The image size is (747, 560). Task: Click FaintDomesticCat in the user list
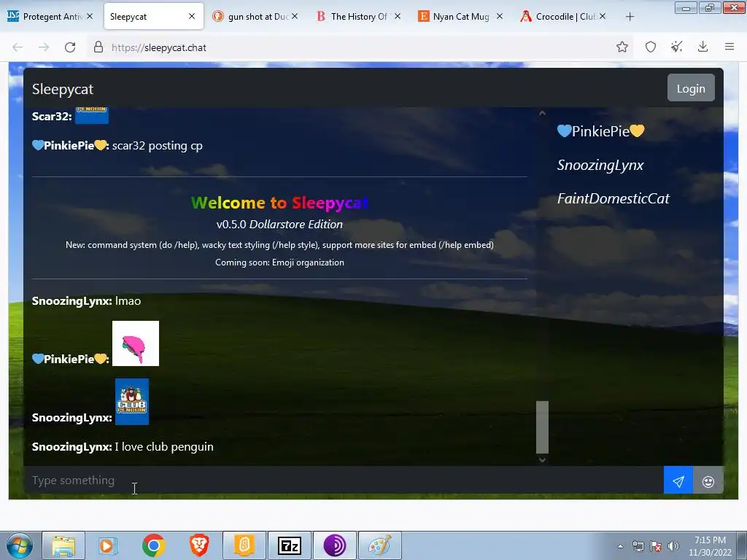coord(613,198)
